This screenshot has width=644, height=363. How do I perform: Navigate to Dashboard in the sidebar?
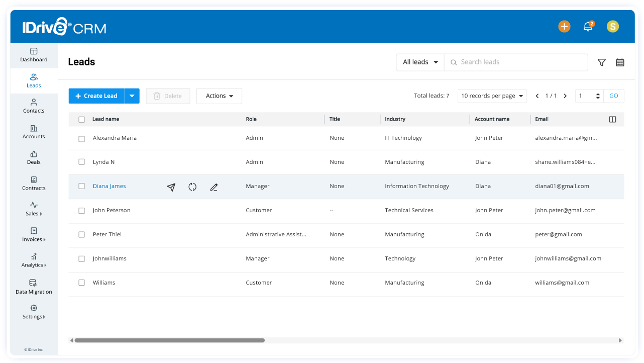coord(33,55)
